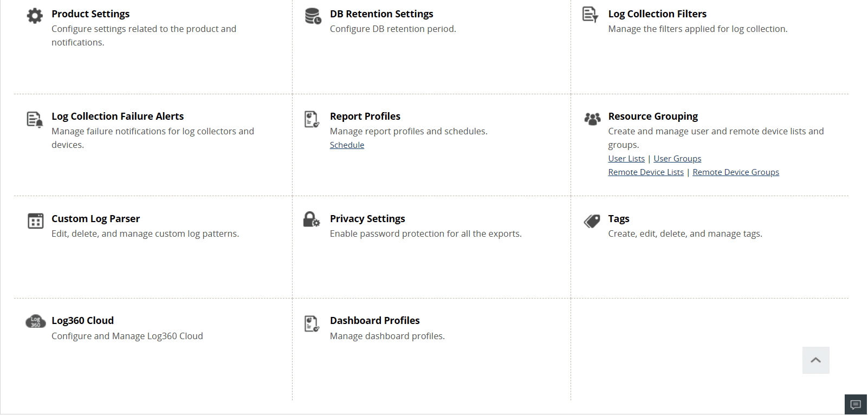
Task: Open the Tags settings card
Action: tap(619, 218)
